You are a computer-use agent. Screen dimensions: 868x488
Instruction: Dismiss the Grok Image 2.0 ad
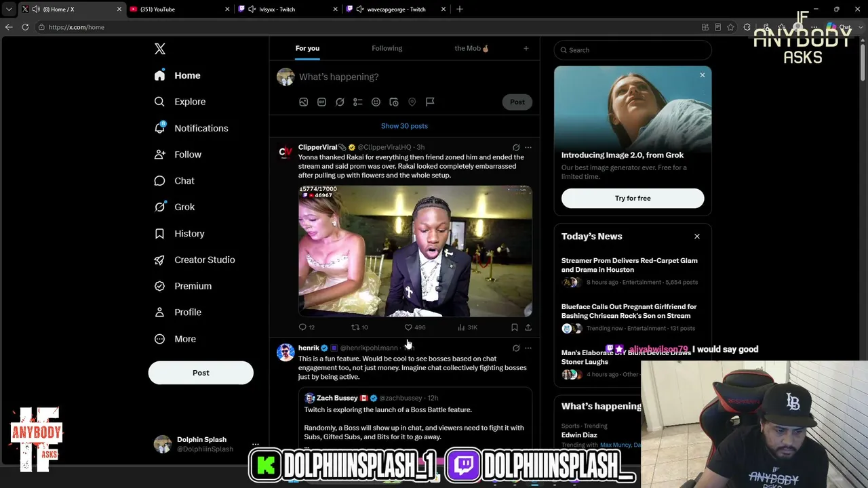(x=703, y=75)
